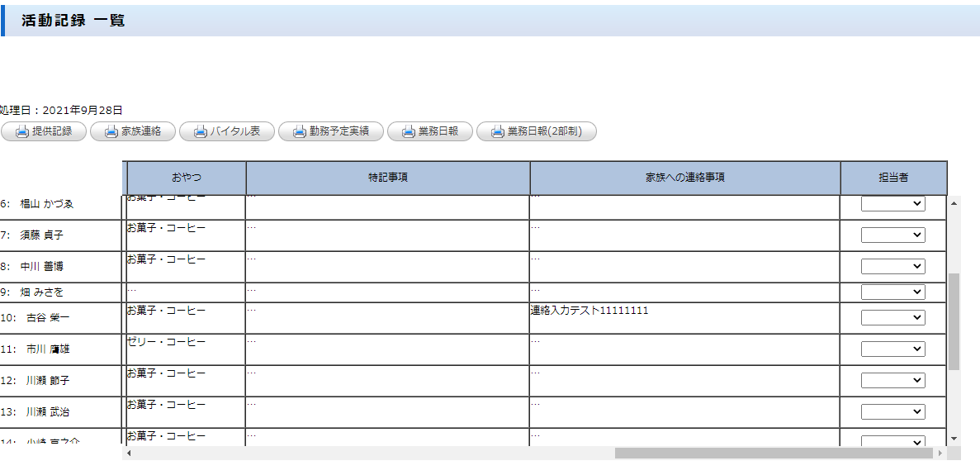The image size is (980, 475).
Task: Open the 市川 name link in row 11
Action: pos(36,349)
